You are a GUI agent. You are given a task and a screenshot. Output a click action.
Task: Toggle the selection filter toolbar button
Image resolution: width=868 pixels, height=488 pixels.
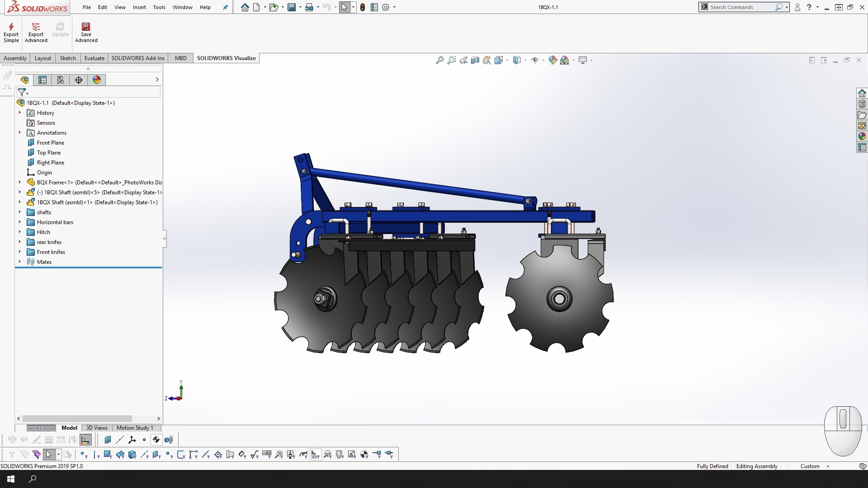pos(12,455)
